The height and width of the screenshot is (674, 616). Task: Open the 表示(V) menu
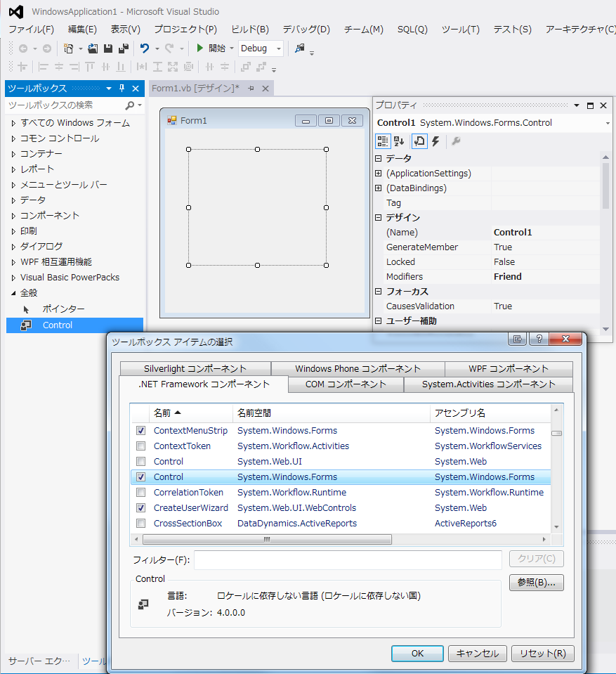pos(126,30)
